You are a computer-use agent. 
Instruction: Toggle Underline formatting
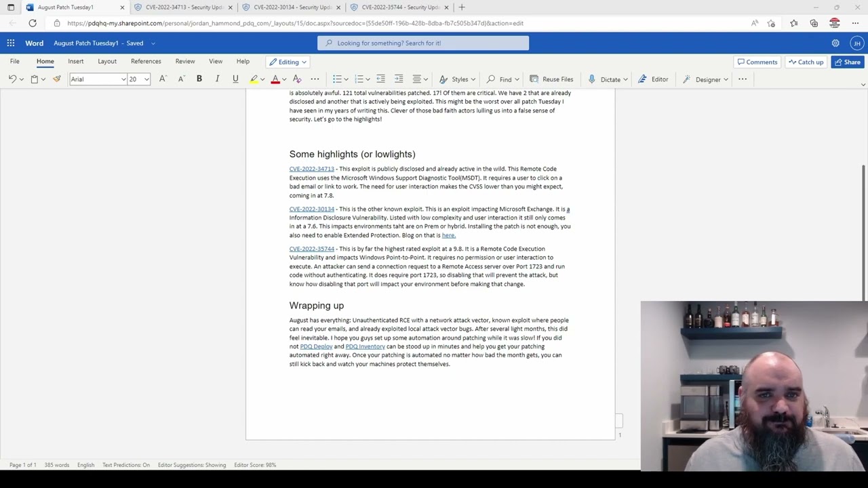(x=235, y=79)
